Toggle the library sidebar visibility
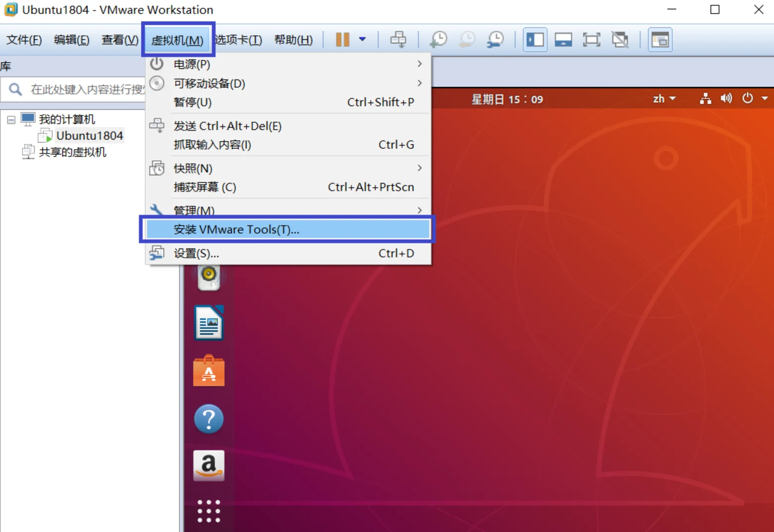Image resolution: width=774 pixels, height=532 pixels. click(x=535, y=39)
